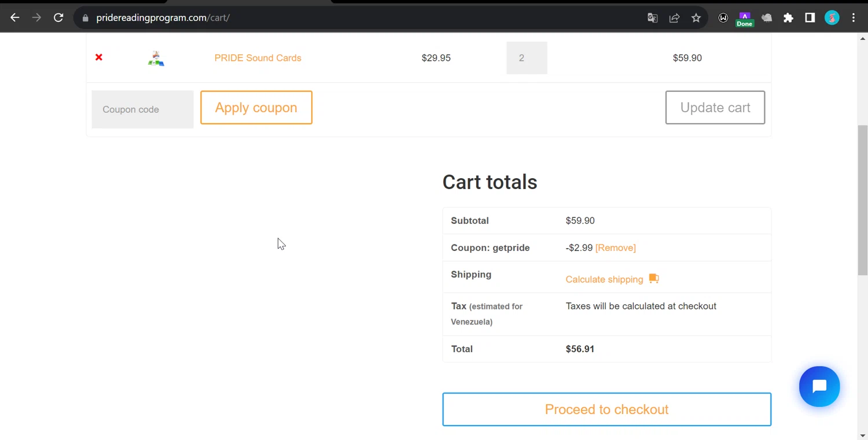Open the Calculate shipping link
This screenshot has width=868, height=440.
tap(604, 279)
